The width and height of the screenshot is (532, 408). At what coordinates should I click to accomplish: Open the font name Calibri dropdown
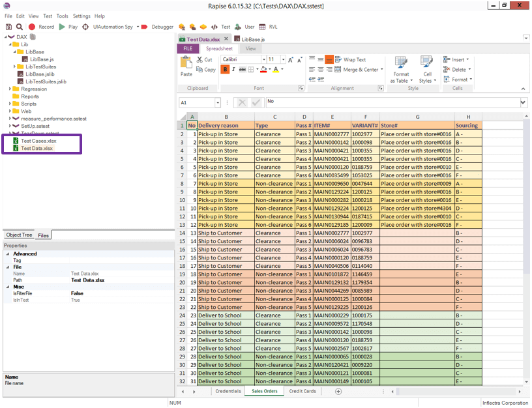coord(263,59)
